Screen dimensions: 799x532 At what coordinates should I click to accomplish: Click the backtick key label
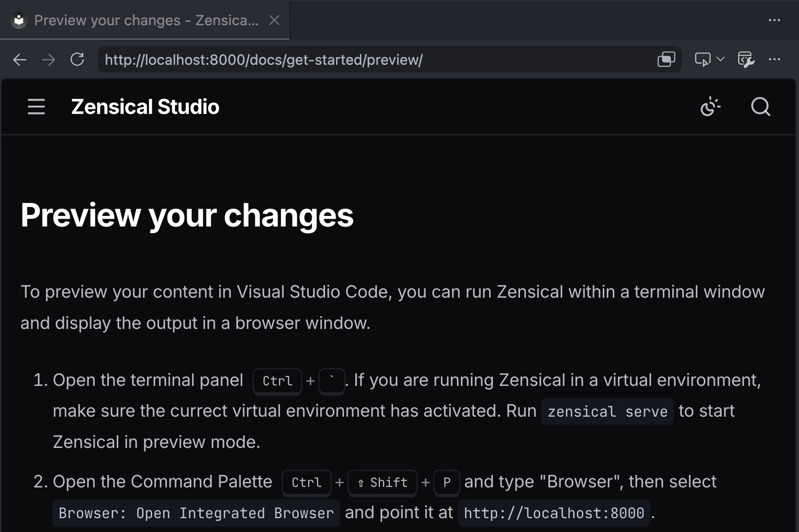pos(332,381)
